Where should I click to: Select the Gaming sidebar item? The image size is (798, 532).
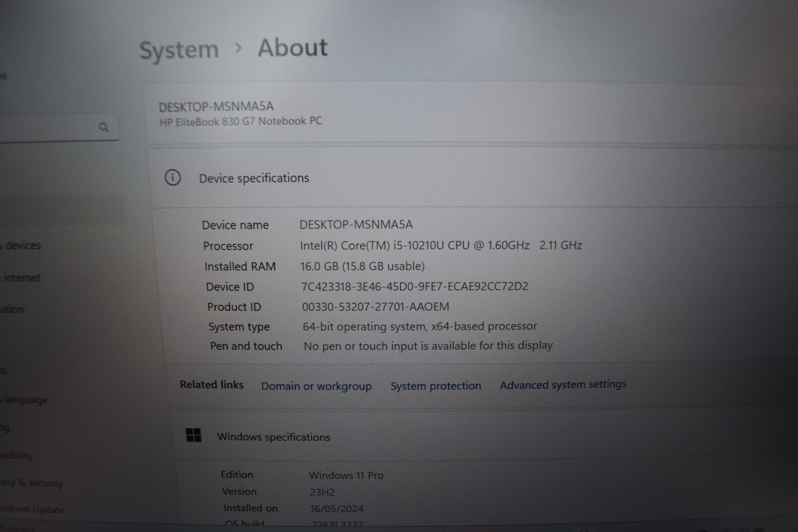[x=5, y=428]
